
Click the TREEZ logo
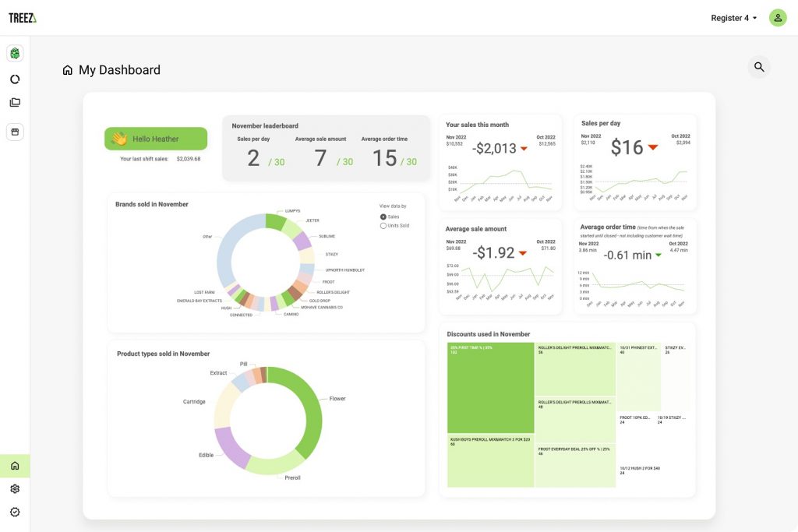pos(23,18)
